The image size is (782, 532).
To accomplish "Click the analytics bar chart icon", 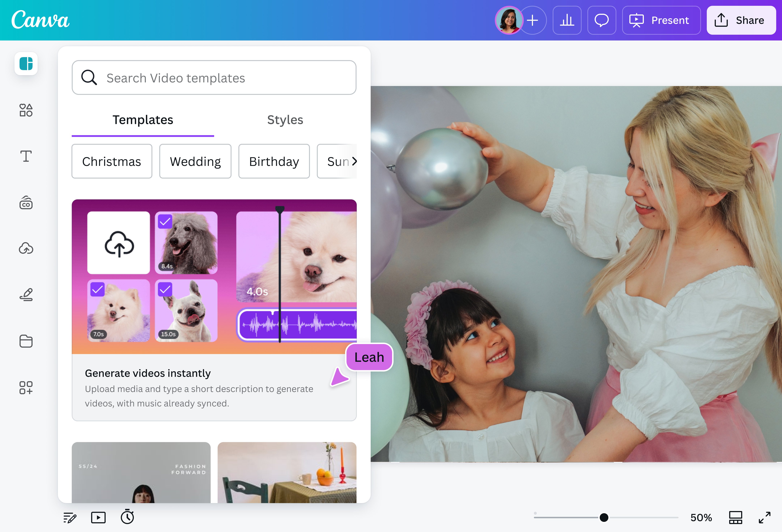I will coord(567,20).
